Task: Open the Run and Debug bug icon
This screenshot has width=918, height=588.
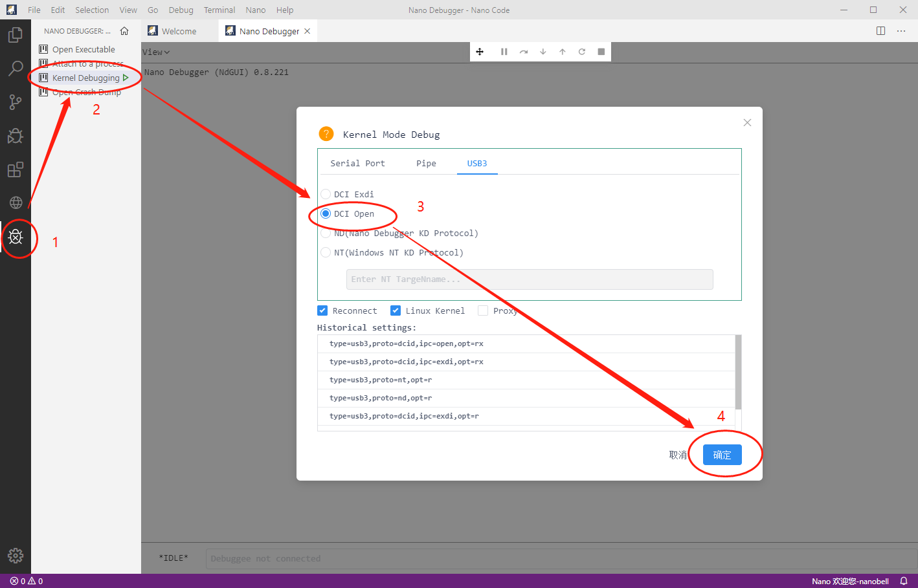Action: coord(16,135)
